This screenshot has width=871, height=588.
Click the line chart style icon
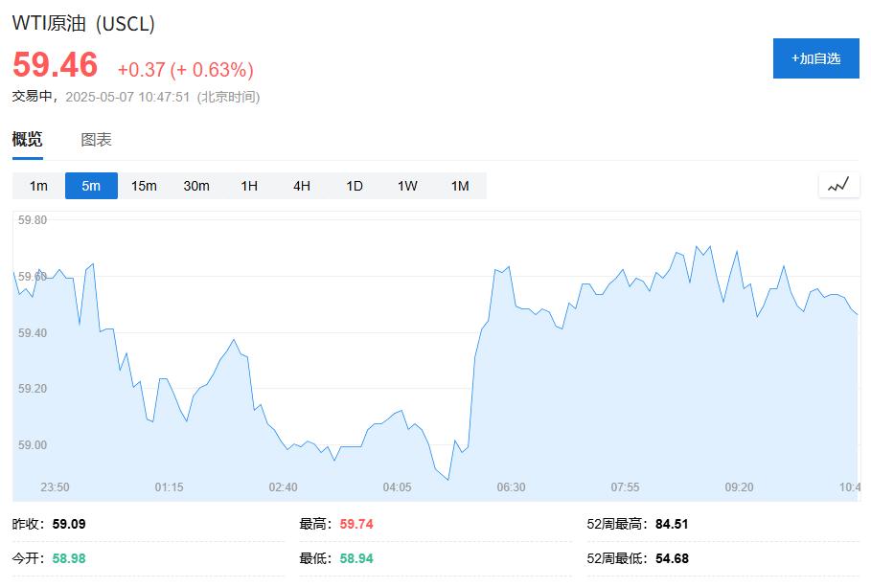[x=838, y=185]
